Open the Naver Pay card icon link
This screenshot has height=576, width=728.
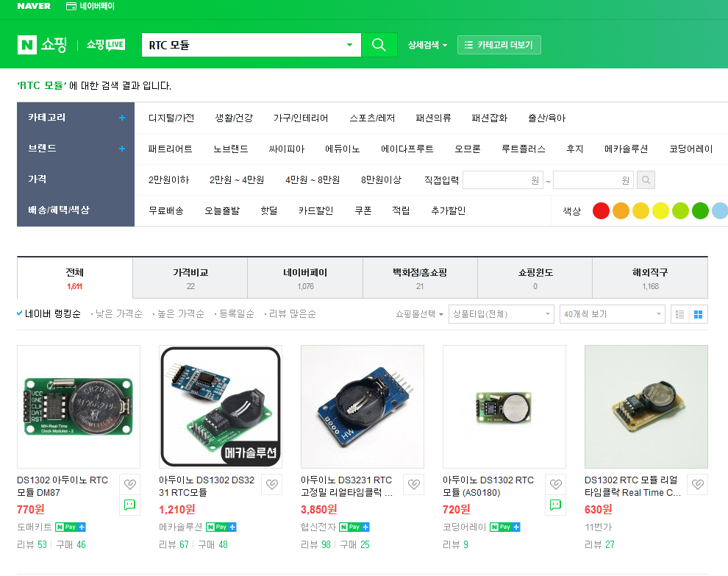tap(90, 6)
